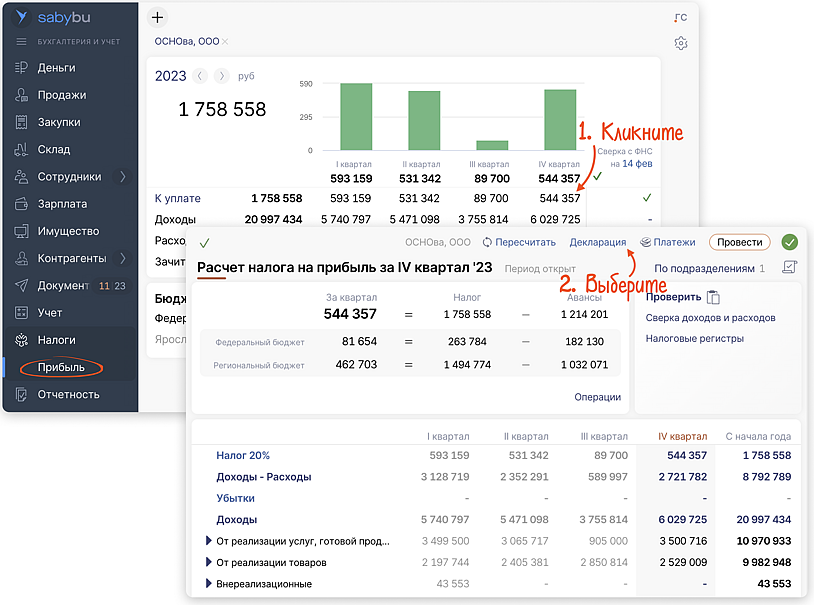Click the Деньги ruble icon in the sidebar
The width and height of the screenshot is (814, 605).
21,68
